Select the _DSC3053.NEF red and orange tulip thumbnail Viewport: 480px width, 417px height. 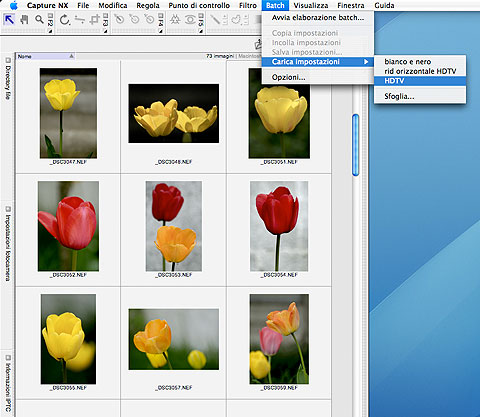tap(174, 226)
